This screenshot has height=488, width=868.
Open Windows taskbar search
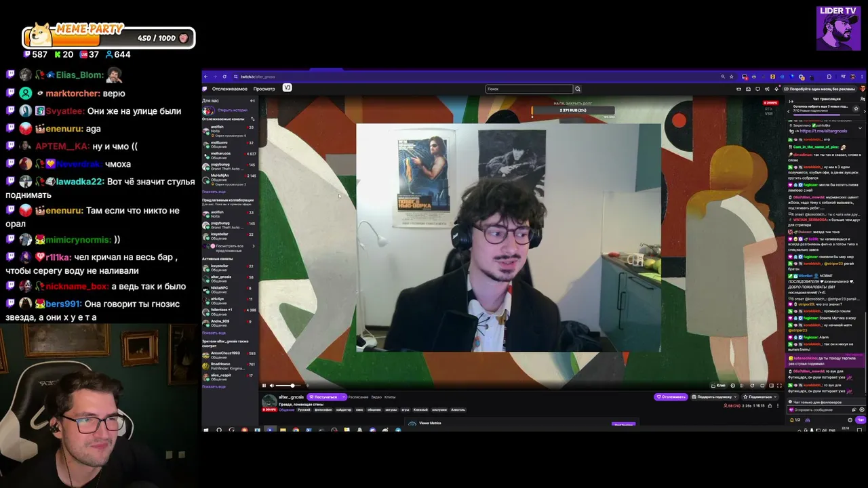pos(219,430)
